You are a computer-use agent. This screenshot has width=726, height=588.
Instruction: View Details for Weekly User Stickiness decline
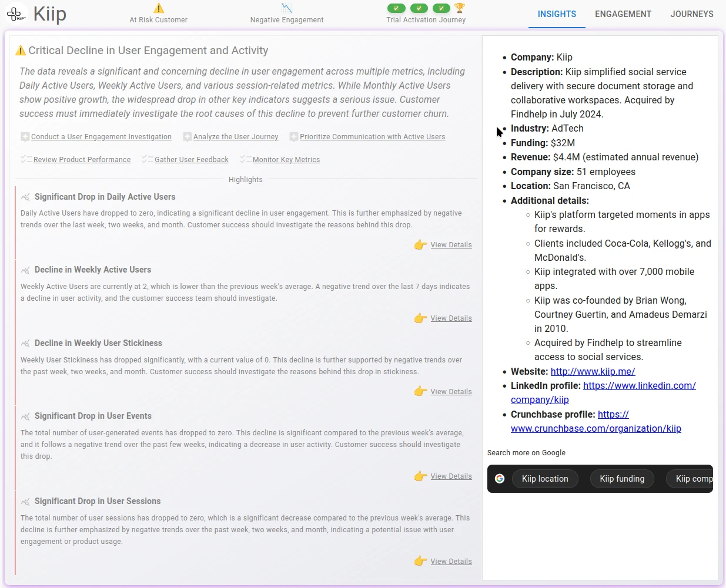[451, 392]
